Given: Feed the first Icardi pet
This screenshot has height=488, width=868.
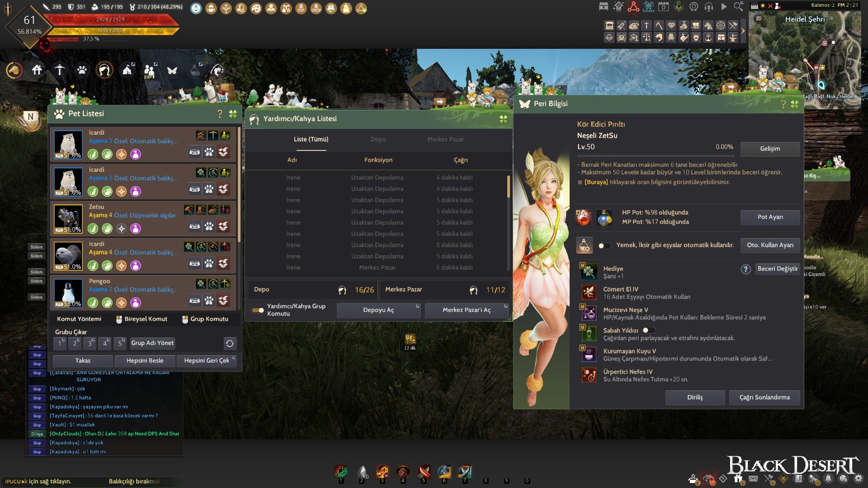Looking at the screenshot, I should pos(194,152).
